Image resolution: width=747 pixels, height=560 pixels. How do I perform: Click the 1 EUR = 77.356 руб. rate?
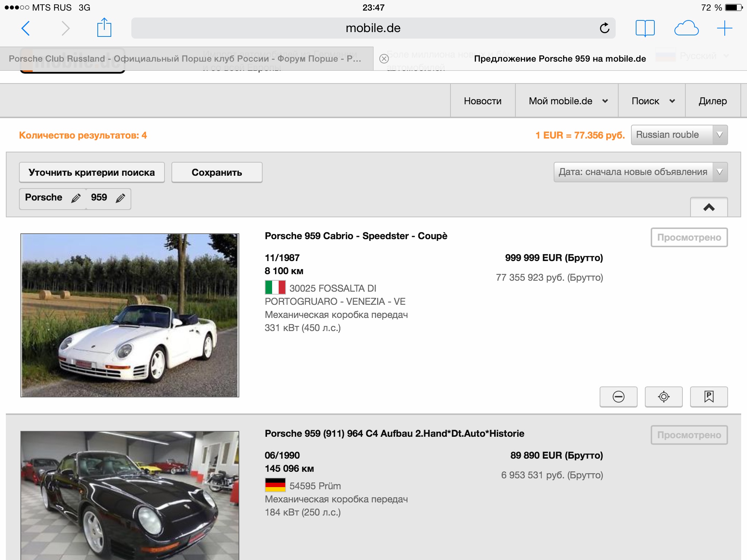tap(580, 135)
